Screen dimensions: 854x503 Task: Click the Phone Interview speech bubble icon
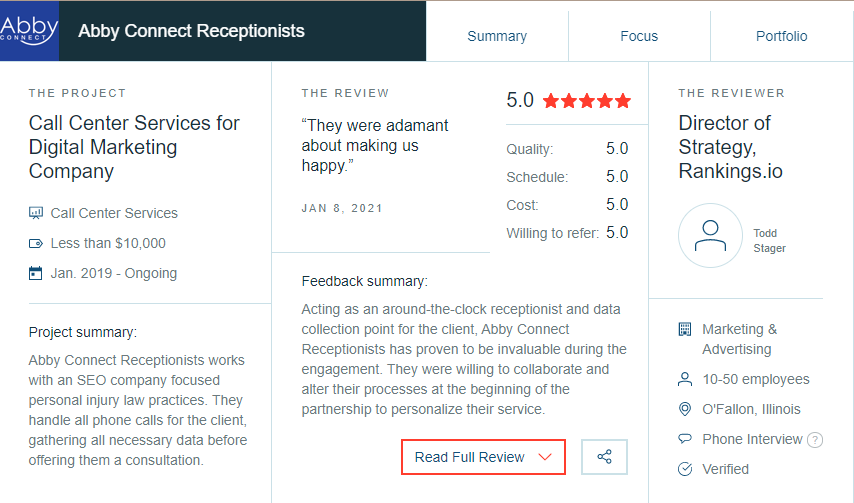[x=685, y=439]
